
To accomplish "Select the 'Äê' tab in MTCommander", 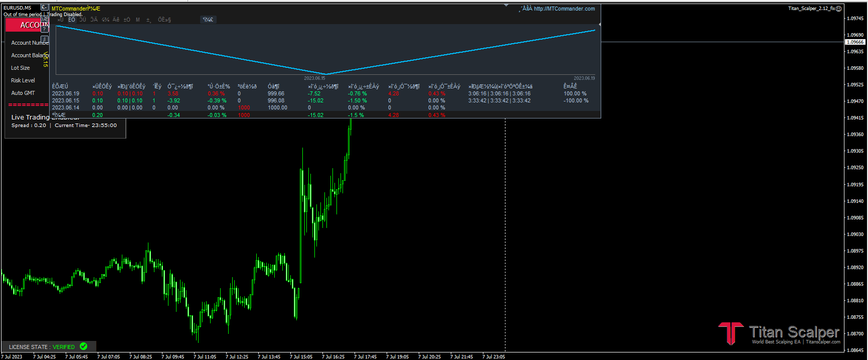I will 116,20.
